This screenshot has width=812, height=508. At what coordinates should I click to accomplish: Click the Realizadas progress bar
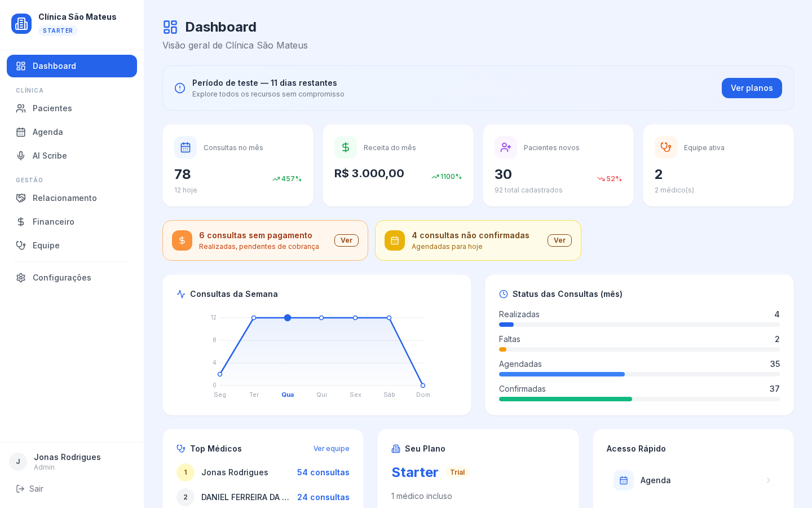point(639,325)
